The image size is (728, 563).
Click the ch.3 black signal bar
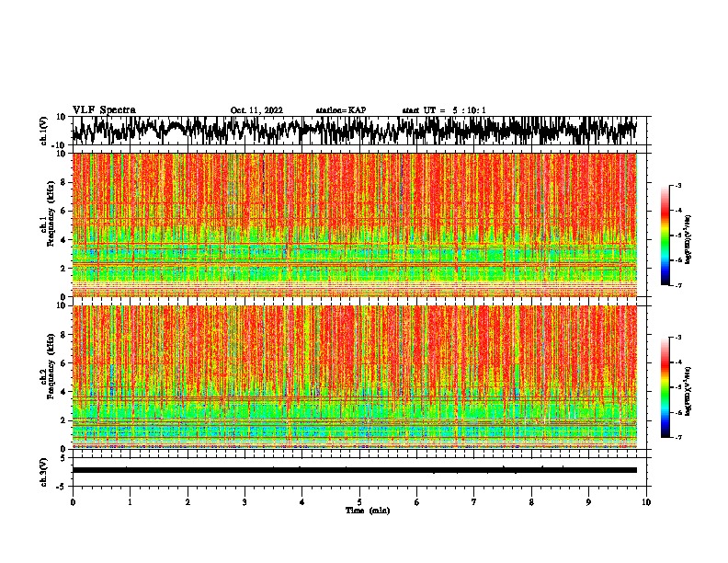pyautogui.click(x=354, y=470)
